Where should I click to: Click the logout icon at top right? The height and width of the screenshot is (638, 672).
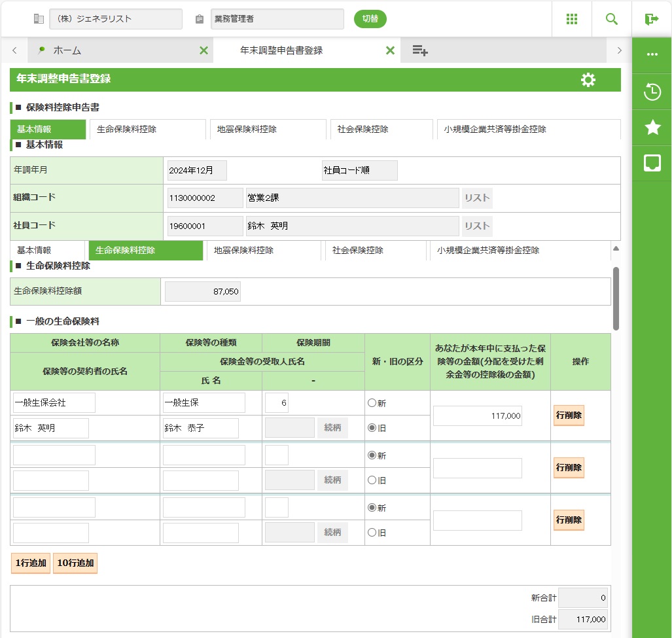coord(652,19)
